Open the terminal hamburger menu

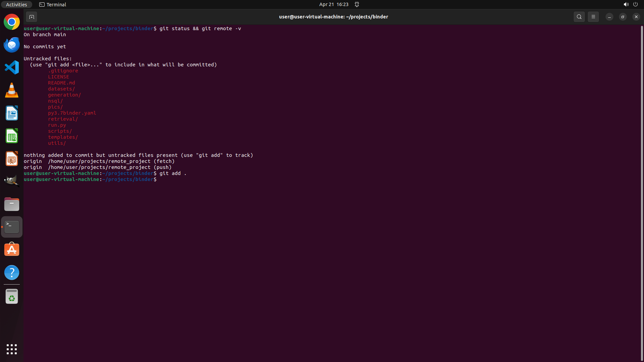(x=593, y=17)
